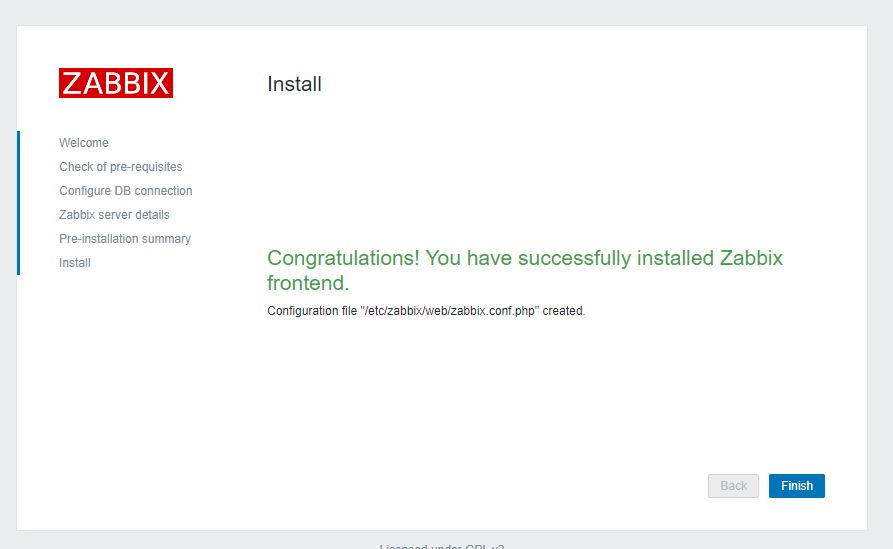Screen dimensions: 893x549
Task: Click the Finish button
Action: pos(796,486)
